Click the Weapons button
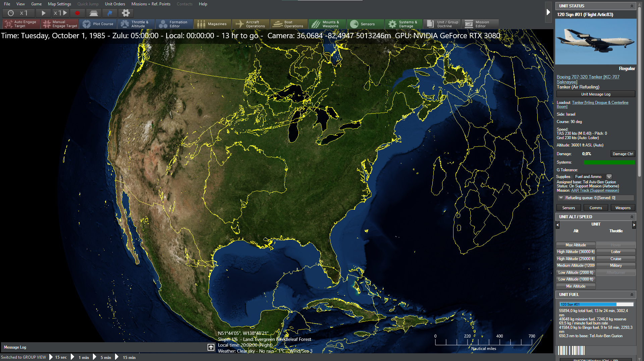 (x=623, y=208)
